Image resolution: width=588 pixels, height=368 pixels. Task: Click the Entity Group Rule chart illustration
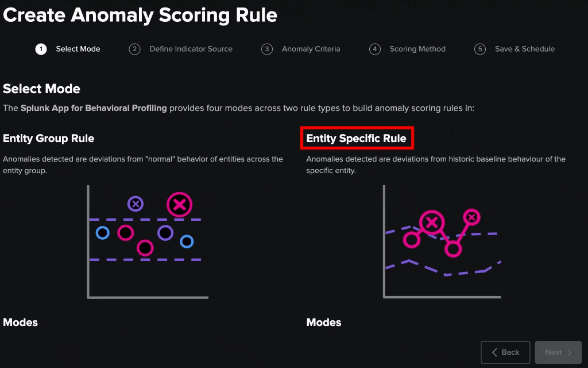tap(148, 241)
